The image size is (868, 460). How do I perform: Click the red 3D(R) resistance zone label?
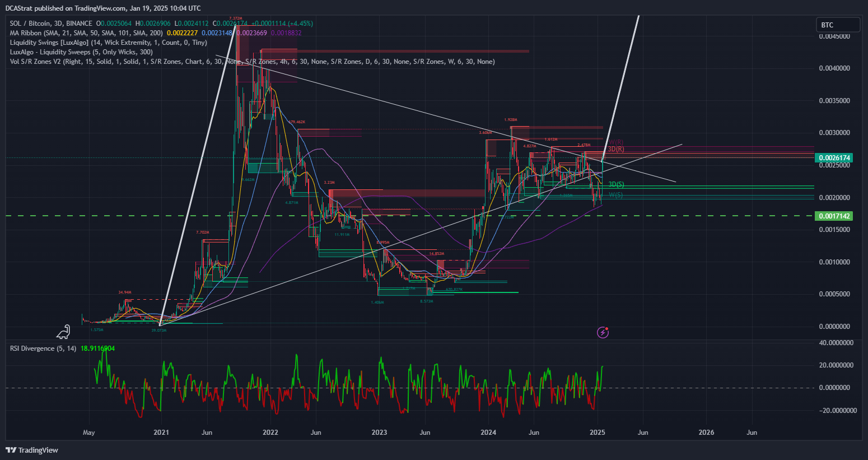616,149
